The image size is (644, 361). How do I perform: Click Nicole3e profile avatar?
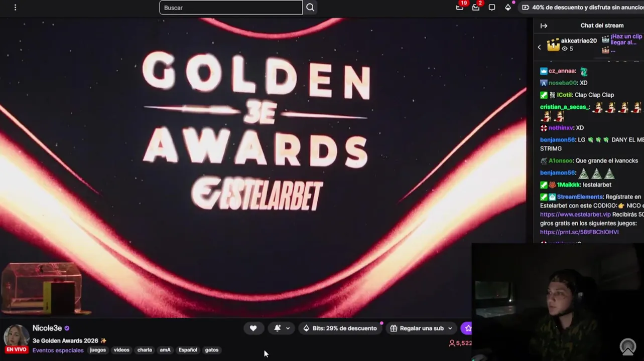click(16, 335)
